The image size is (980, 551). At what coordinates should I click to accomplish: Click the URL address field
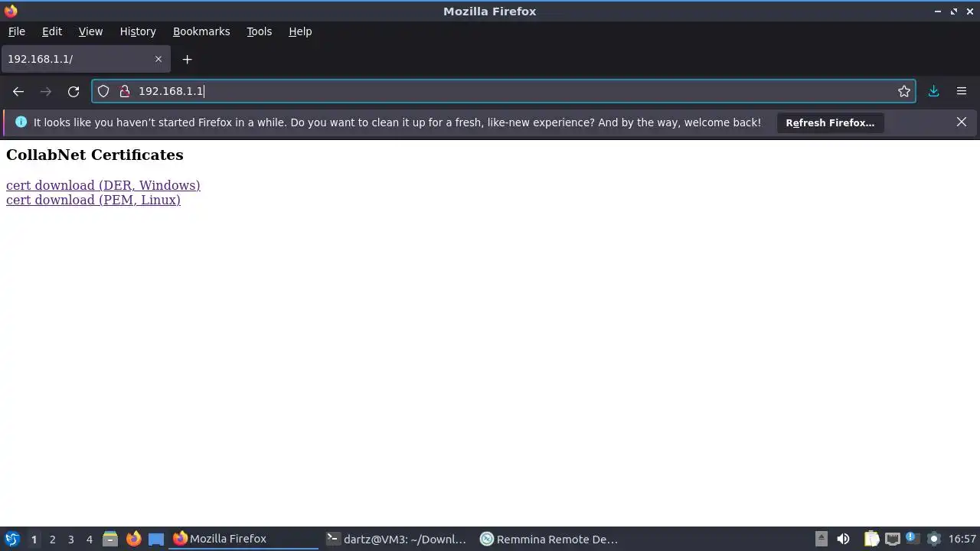pos(505,91)
